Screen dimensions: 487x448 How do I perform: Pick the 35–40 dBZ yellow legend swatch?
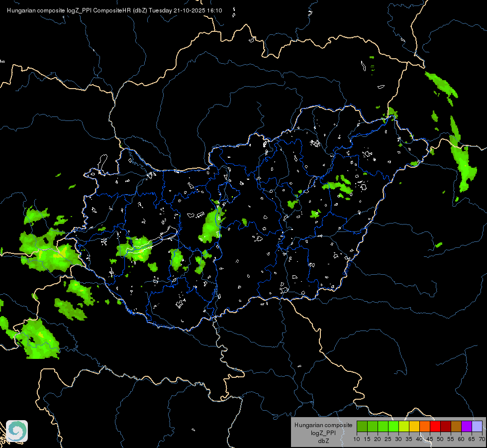pos(414,426)
